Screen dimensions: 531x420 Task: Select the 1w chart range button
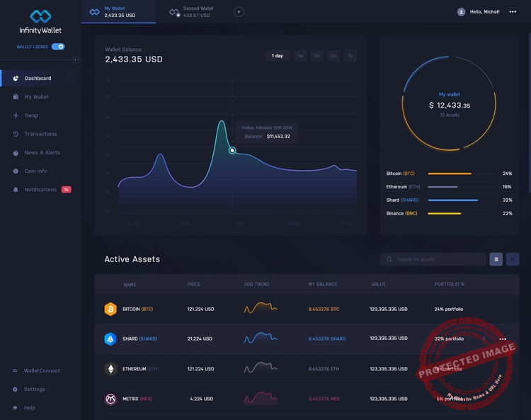click(x=300, y=56)
